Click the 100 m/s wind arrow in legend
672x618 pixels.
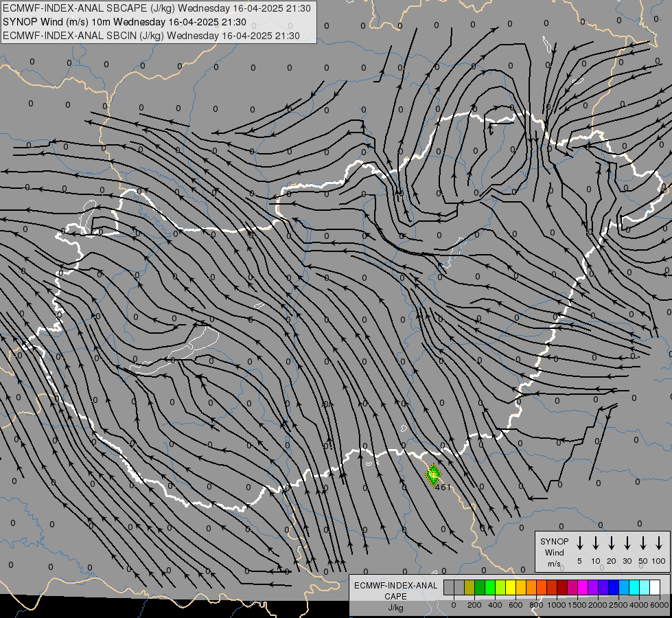pos(659,543)
